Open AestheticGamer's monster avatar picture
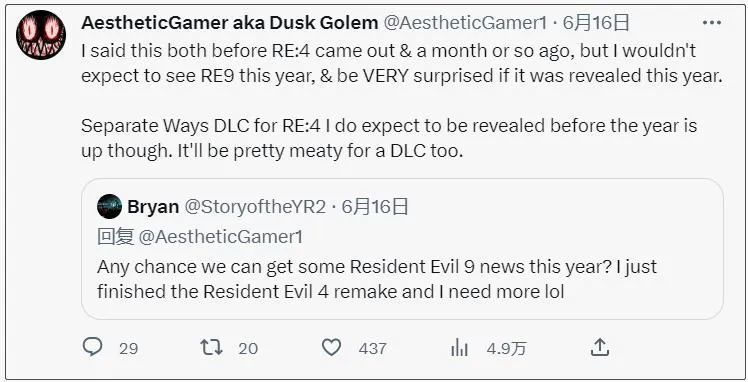This screenshot has height=382, width=748. tap(41, 34)
